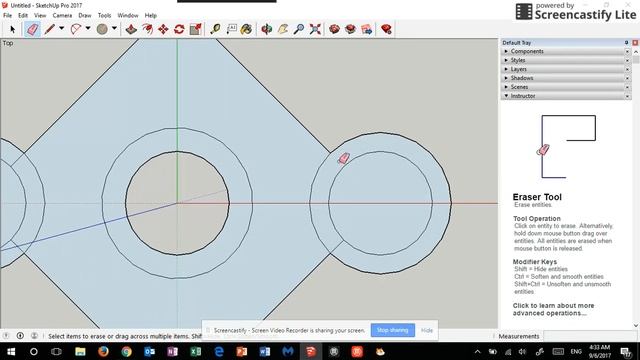Open the Camera menu
The image size is (640, 360).
click(62, 16)
